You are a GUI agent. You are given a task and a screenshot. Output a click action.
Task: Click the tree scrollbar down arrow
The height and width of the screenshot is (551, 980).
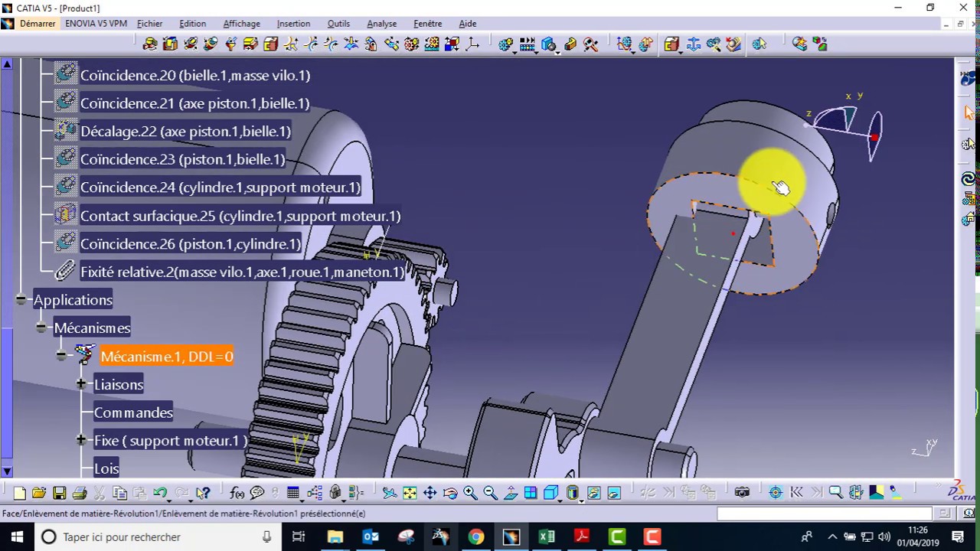click(7, 471)
